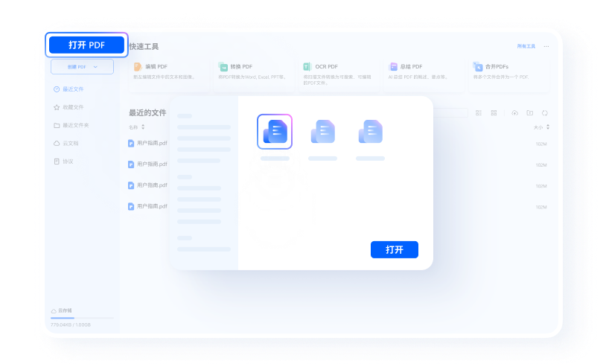Image resolution: width=603 pixels, height=364 pixels.
Task: Click the 合并PDFs tool icon
Action: coord(478,67)
